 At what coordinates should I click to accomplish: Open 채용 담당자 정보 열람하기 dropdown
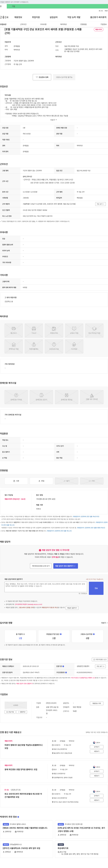pyautogui.click(x=66, y=566)
